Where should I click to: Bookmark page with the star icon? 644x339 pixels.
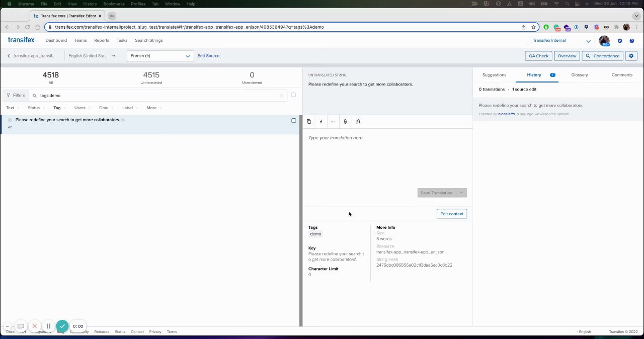point(533,27)
